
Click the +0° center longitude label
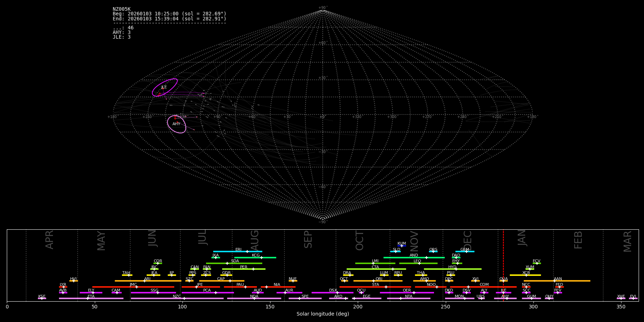coord(322,117)
